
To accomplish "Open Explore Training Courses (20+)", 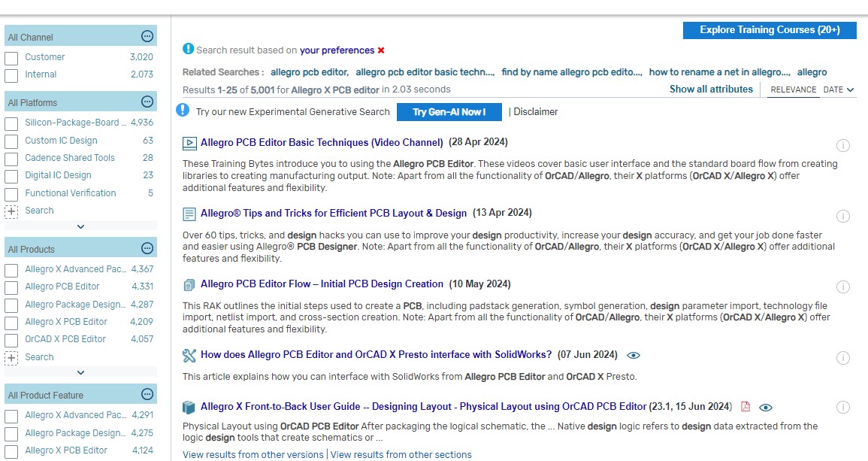I will 768,30.
